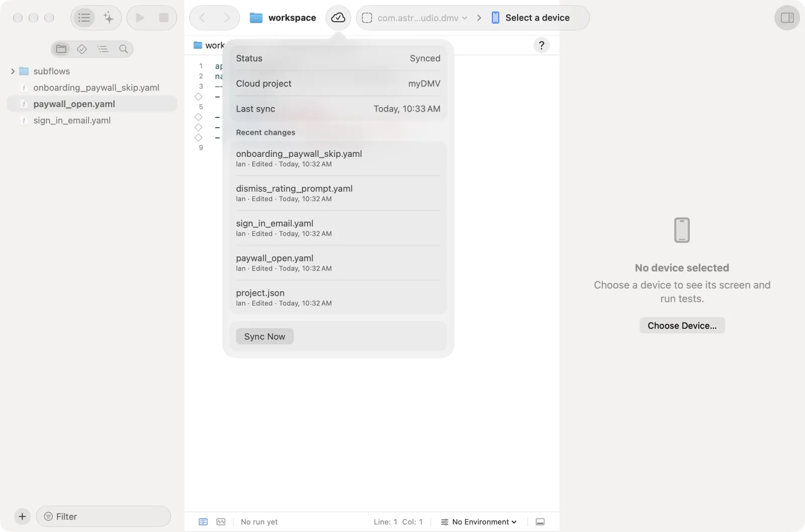Switch to the tags tab in sidebar
This screenshot has width=805, height=532.
[x=82, y=49]
